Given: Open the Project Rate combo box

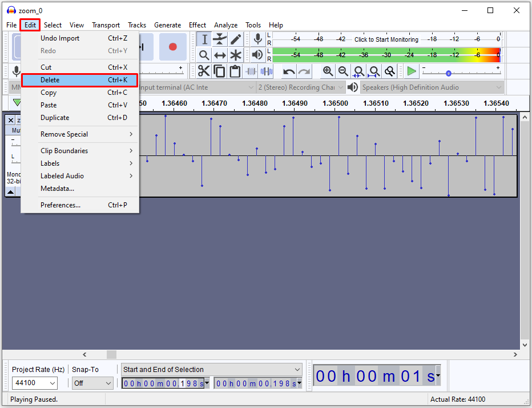Looking at the screenshot, I should point(35,383).
